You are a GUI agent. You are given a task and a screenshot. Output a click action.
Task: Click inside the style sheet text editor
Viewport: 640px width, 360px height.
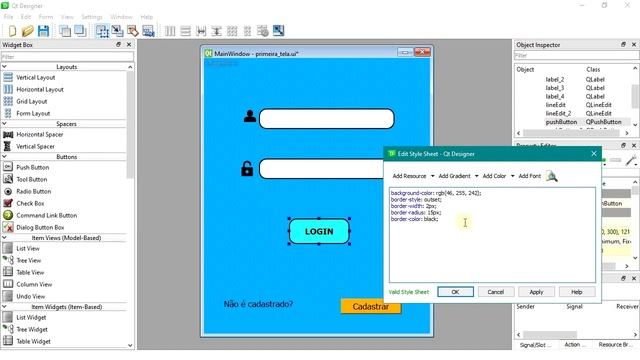[492, 235]
